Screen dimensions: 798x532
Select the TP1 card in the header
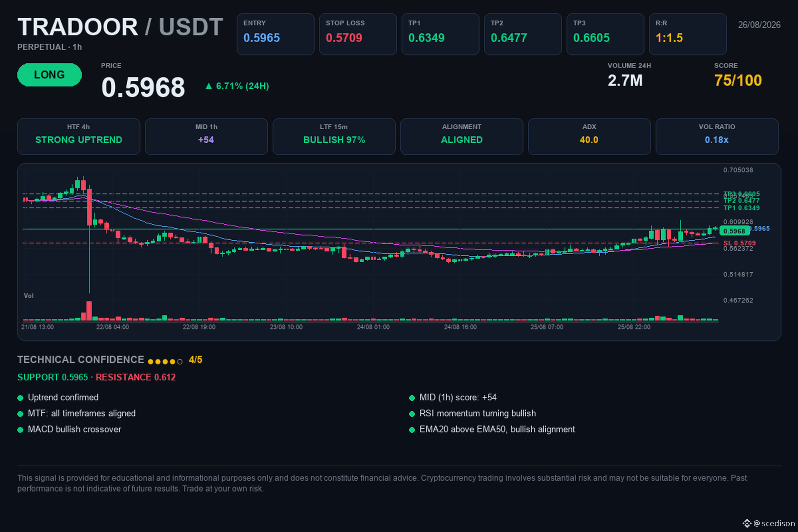[440, 34]
